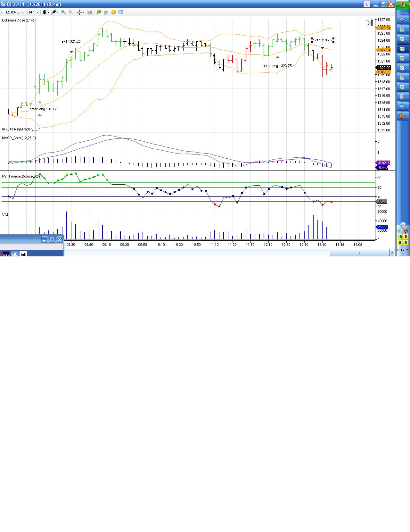Open the Strategies gold S icon
Viewport: 410px width, 532px height.
tap(113, 12)
